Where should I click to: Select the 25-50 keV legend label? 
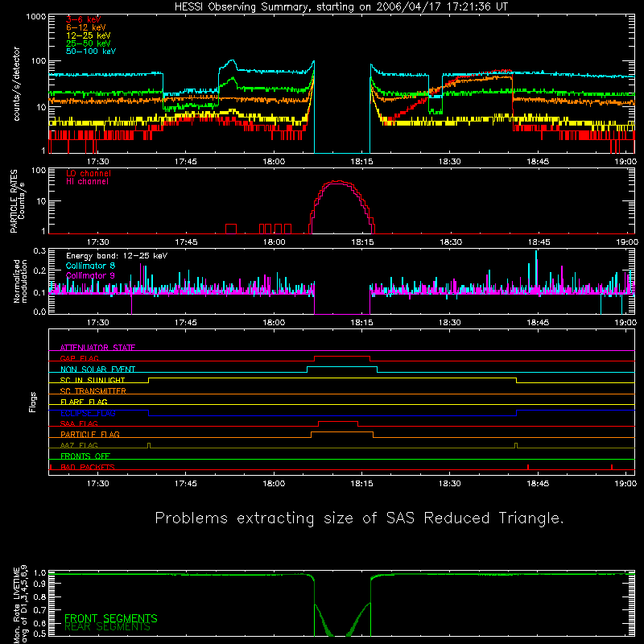89,43
